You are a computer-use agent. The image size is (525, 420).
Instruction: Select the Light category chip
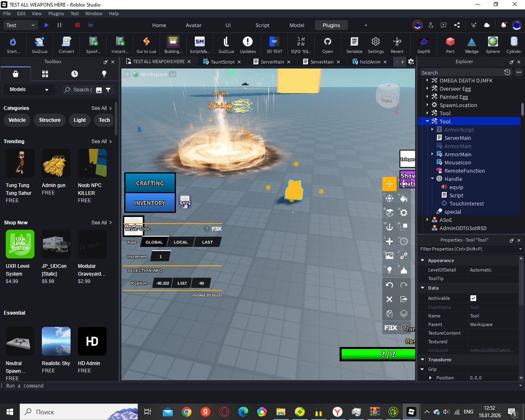(80, 120)
